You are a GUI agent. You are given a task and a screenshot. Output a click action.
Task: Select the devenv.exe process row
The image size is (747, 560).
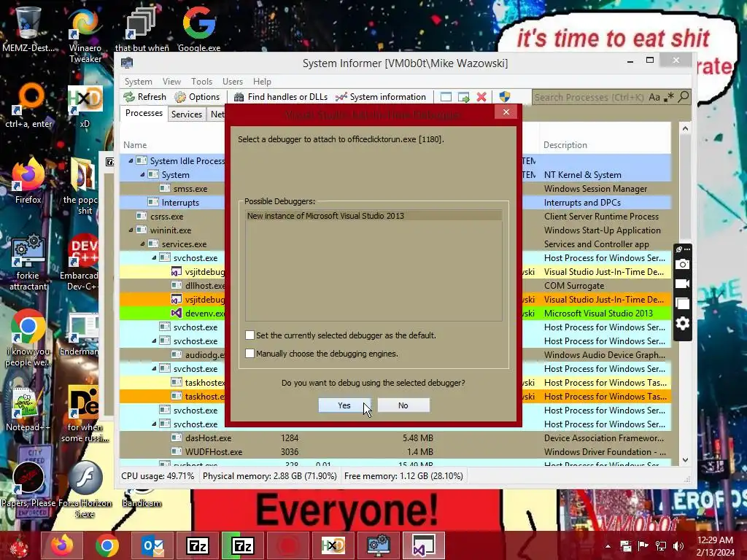click(x=395, y=314)
